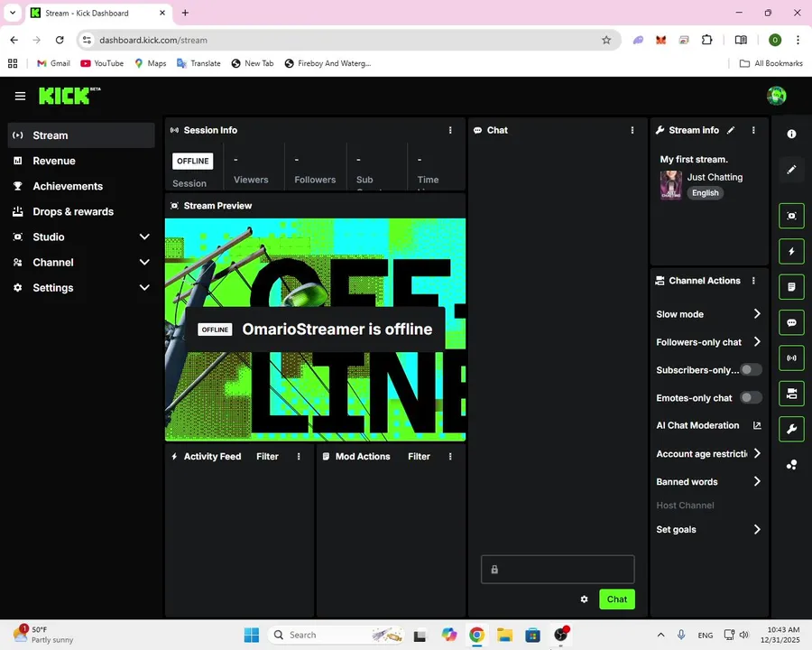
Task: Toggle Subscribers-only chat switch
Action: click(x=751, y=369)
